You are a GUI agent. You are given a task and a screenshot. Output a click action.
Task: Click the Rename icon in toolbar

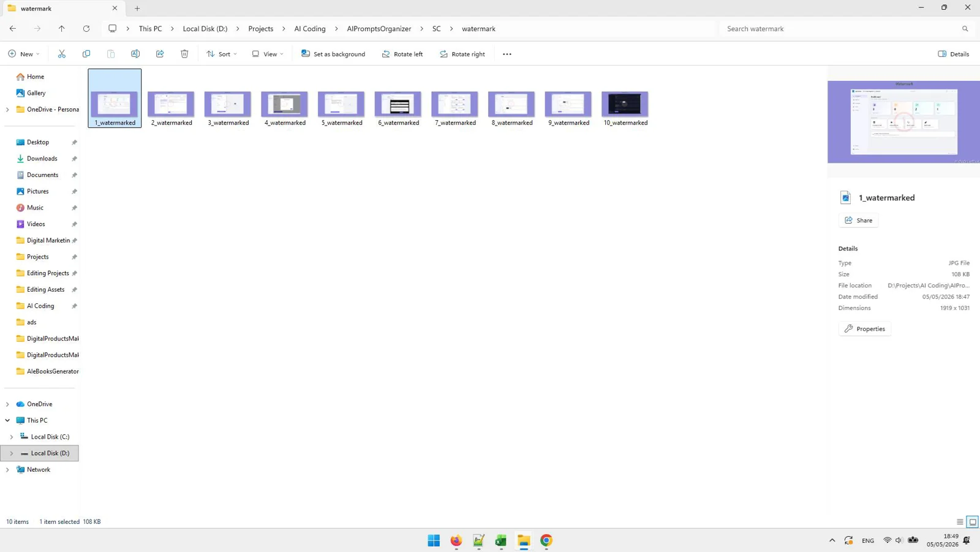(x=135, y=54)
